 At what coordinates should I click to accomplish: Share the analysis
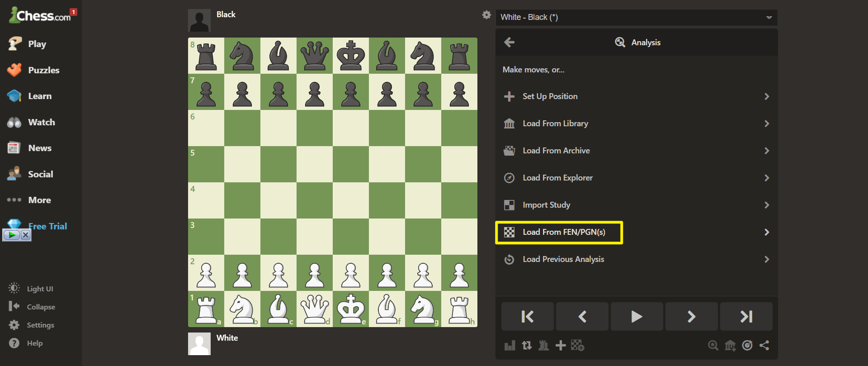(764, 346)
